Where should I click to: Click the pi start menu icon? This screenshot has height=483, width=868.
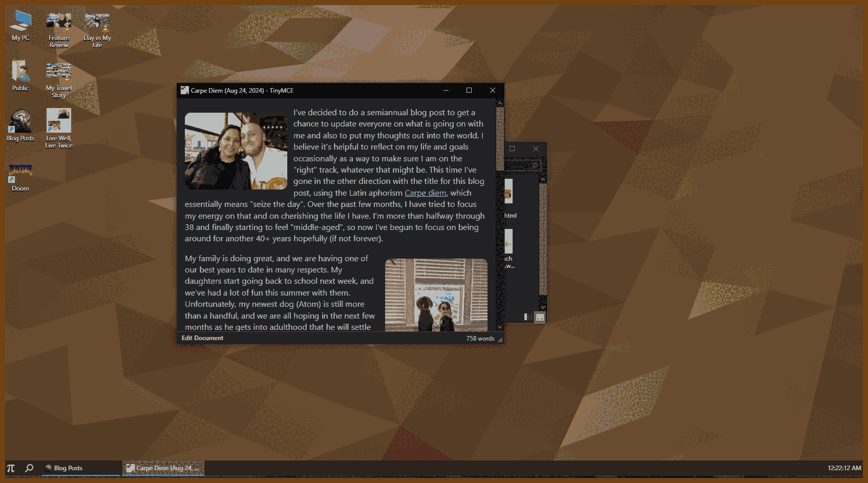pyautogui.click(x=11, y=468)
